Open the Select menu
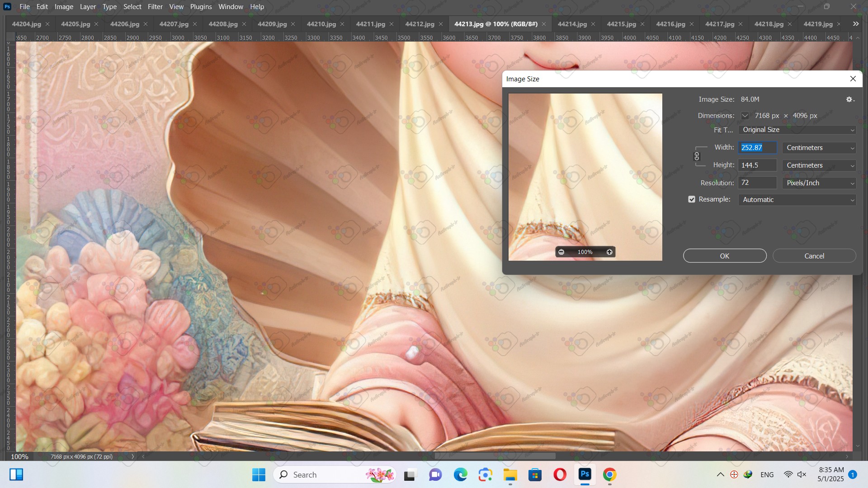868x488 pixels. click(132, 7)
